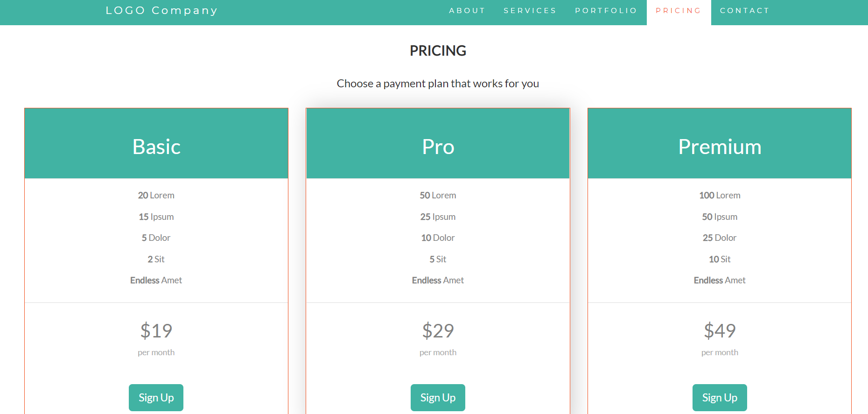Click the $49 price label
868x414 pixels.
coord(720,331)
